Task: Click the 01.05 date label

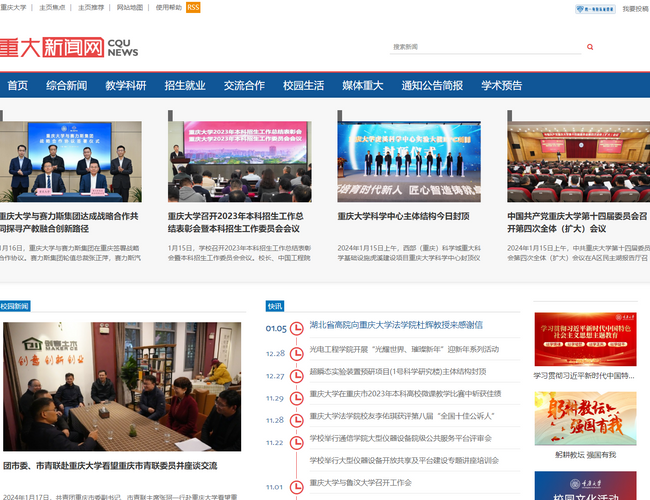Action: pyautogui.click(x=276, y=328)
